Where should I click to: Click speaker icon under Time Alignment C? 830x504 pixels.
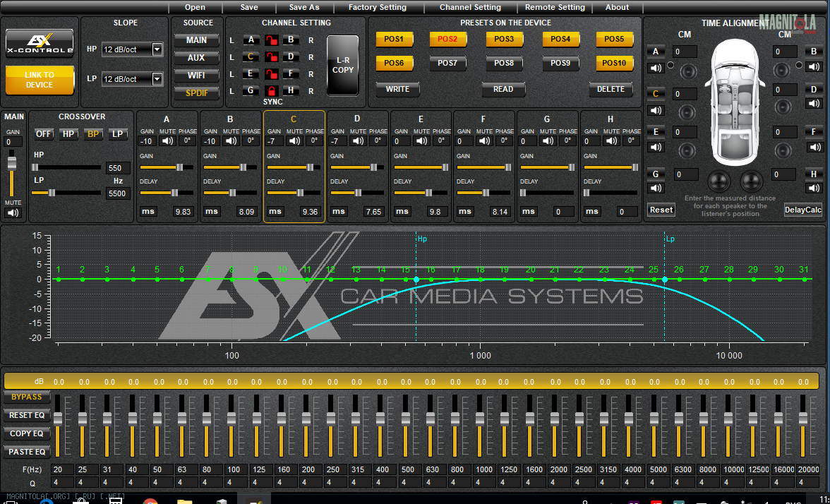(x=656, y=110)
